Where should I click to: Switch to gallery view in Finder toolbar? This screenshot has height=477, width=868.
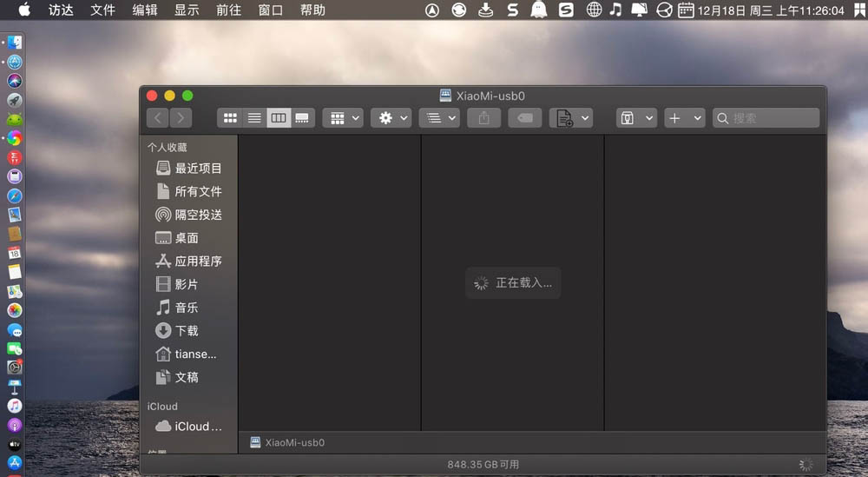coord(302,118)
